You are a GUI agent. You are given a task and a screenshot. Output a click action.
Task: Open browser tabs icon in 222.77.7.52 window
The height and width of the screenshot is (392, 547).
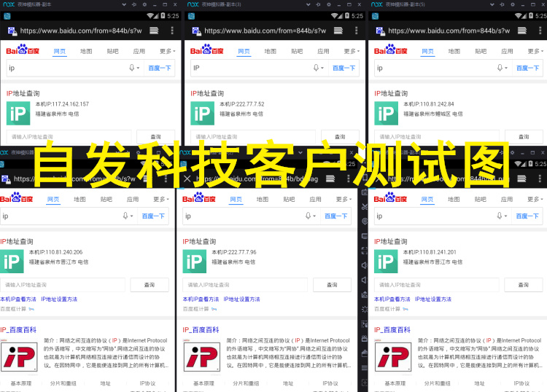(338, 31)
